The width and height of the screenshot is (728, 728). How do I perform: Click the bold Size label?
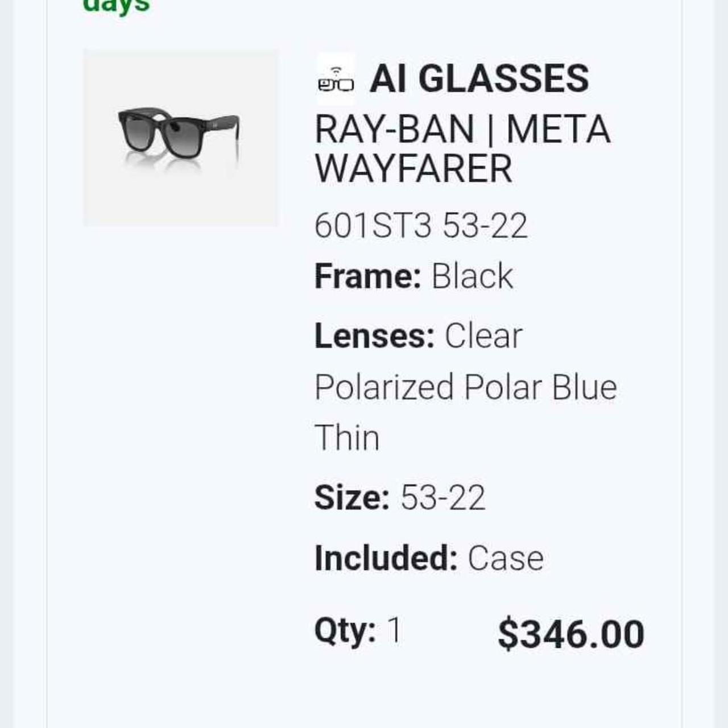351,498
